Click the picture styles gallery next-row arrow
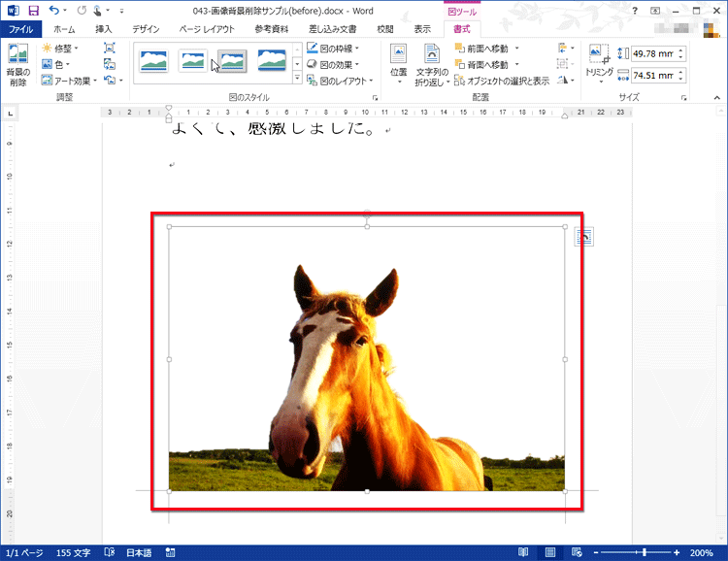The image size is (728, 561). (297, 64)
